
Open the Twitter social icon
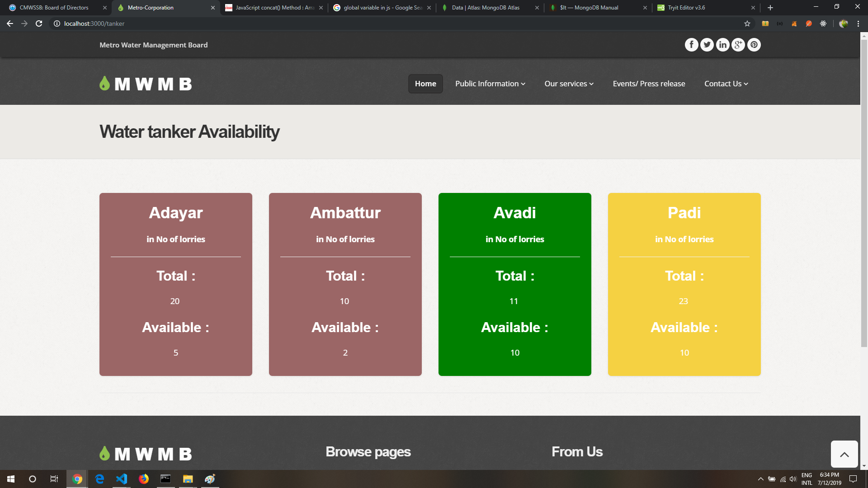point(707,45)
